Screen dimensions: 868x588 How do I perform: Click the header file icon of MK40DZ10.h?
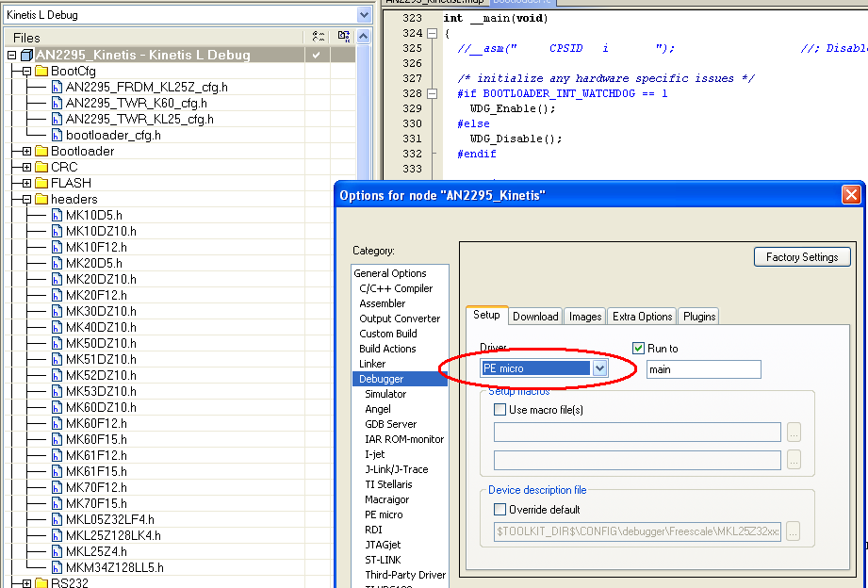pyautogui.click(x=57, y=328)
